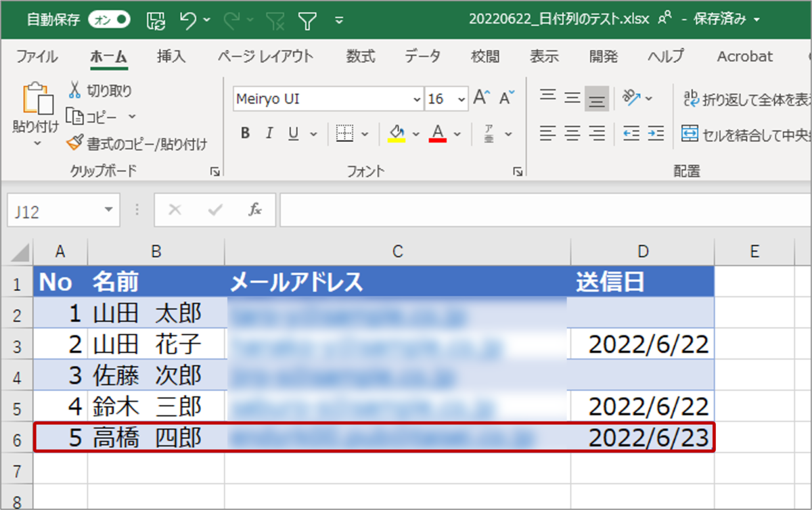812x510 pixels.
Task: Open the ファイル tab
Action: (x=37, y=57)
